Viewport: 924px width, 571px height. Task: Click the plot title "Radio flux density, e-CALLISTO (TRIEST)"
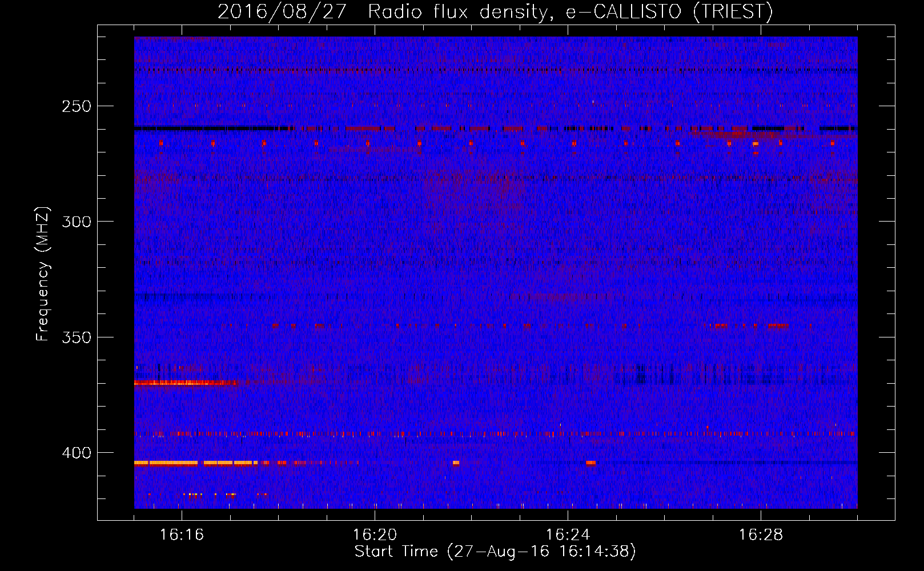point(570,11)
